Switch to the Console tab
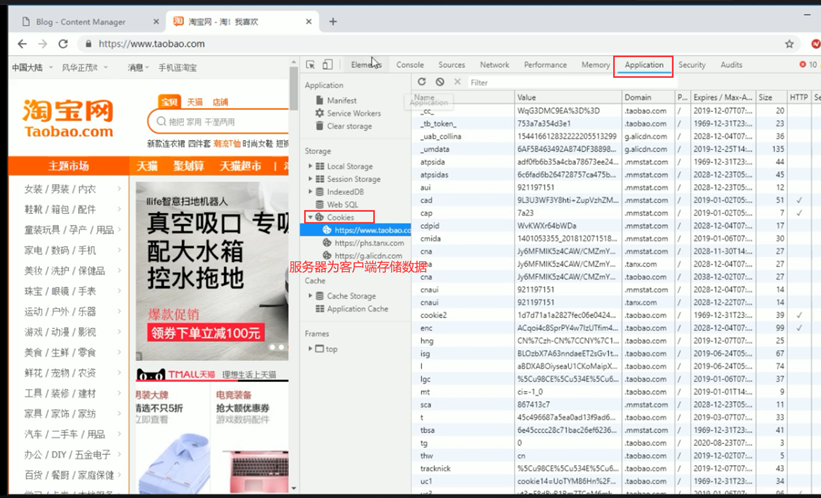Viewport: 821px width, 498px height. coord(410,64)
